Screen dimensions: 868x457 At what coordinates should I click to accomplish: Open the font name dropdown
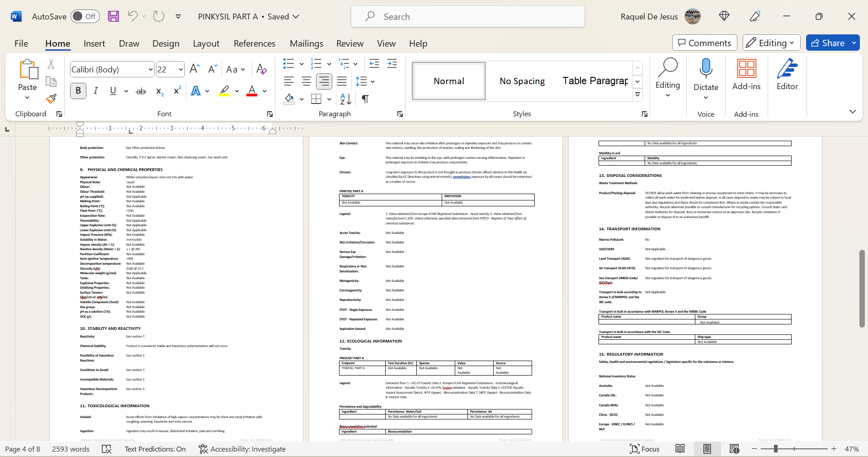click(151, 69)
